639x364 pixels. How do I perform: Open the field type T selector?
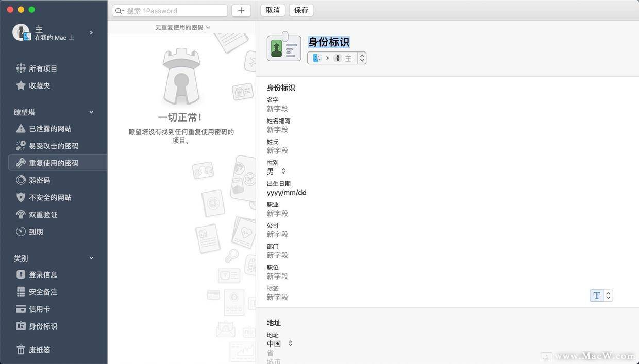[x=601, y=296]
